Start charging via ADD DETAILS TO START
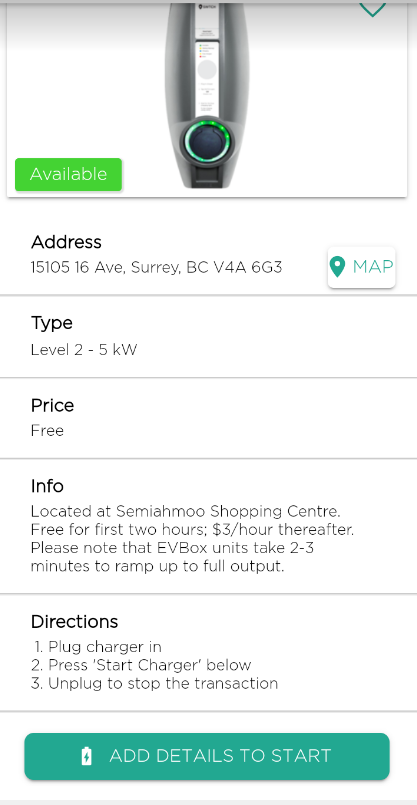417x805 pixels. 207,756
